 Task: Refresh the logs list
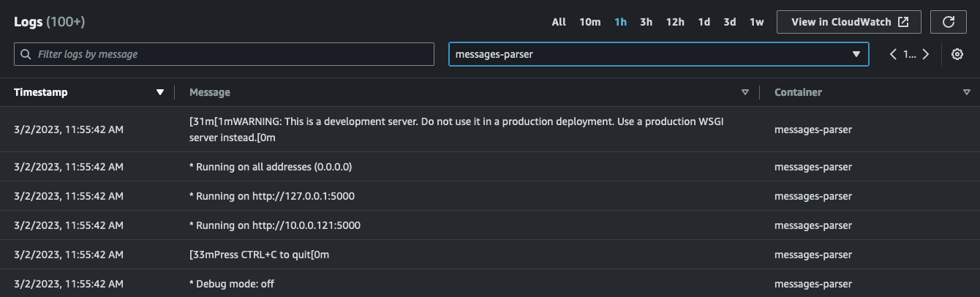949,22
